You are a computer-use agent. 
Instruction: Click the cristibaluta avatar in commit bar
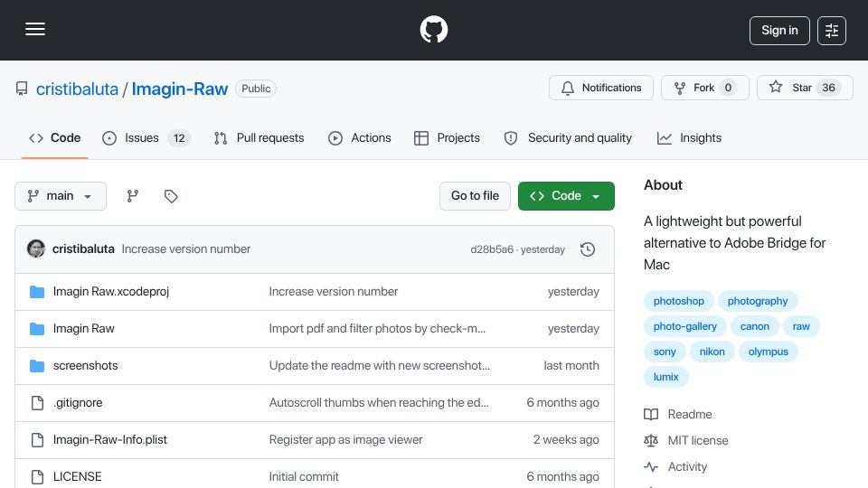36,249
